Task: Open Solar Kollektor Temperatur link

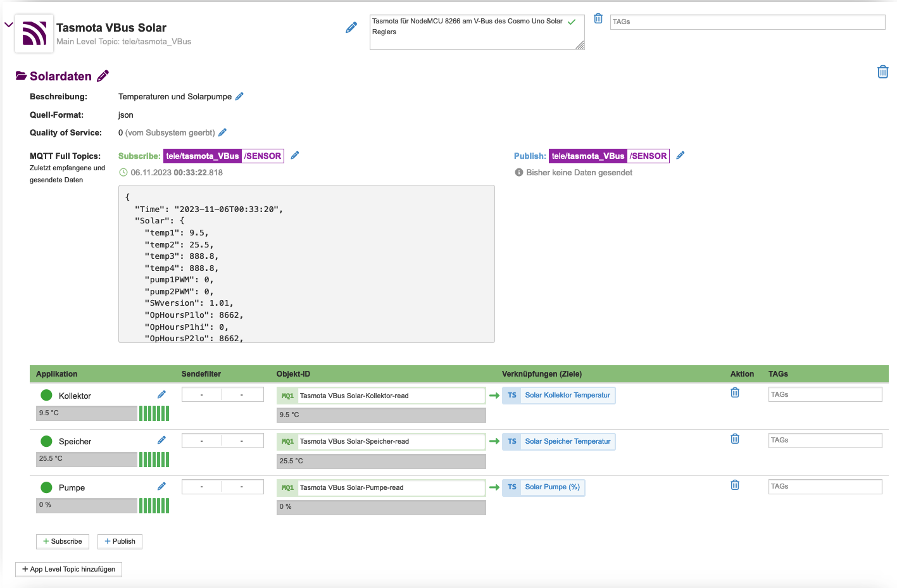Action: point(567,395)
